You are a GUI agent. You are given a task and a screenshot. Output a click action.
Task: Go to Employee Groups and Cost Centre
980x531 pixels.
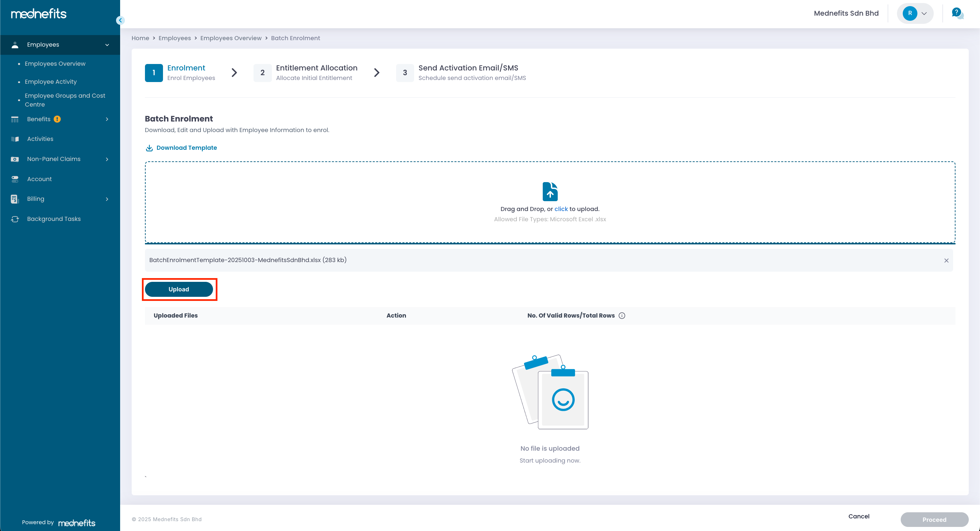pos(65,100)
